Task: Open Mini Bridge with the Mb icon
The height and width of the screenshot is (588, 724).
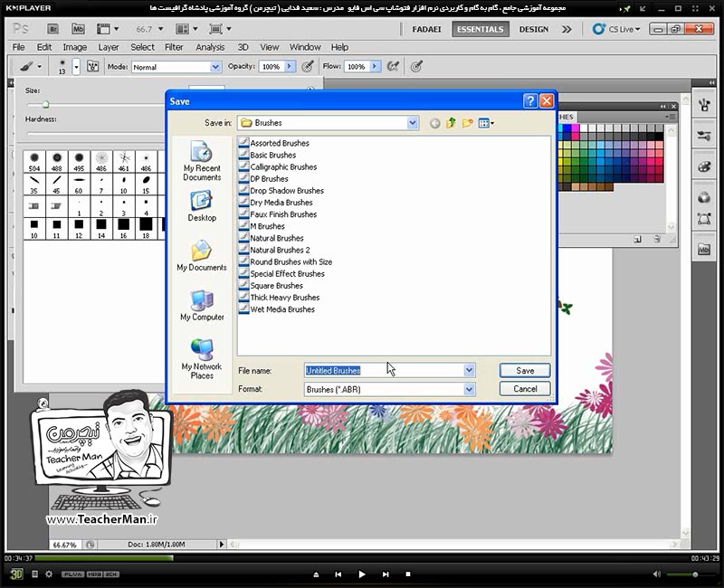Action: pos(78,29)
